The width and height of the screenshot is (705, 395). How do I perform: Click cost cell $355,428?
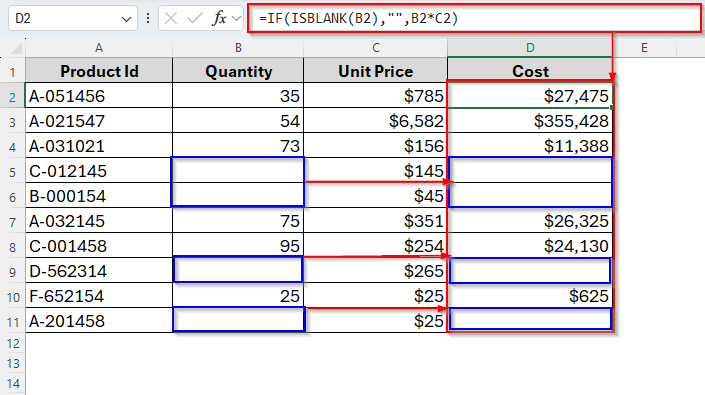click(530, 121)
